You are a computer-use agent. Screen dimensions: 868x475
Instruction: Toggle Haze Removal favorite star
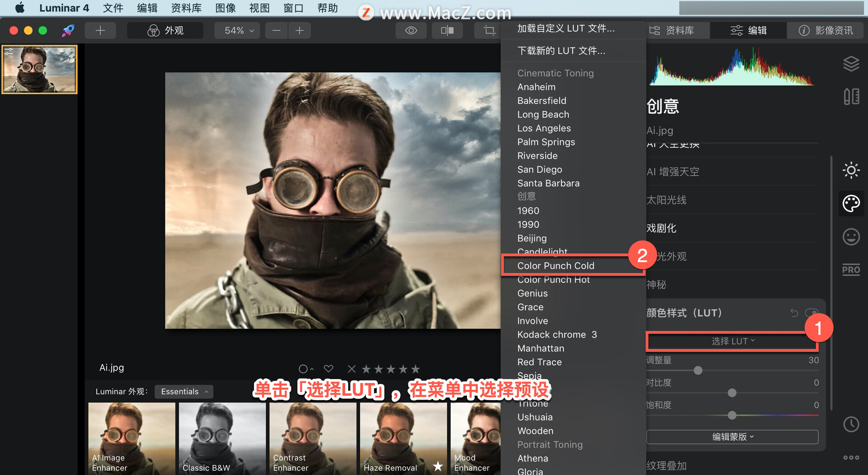point(438,466)
